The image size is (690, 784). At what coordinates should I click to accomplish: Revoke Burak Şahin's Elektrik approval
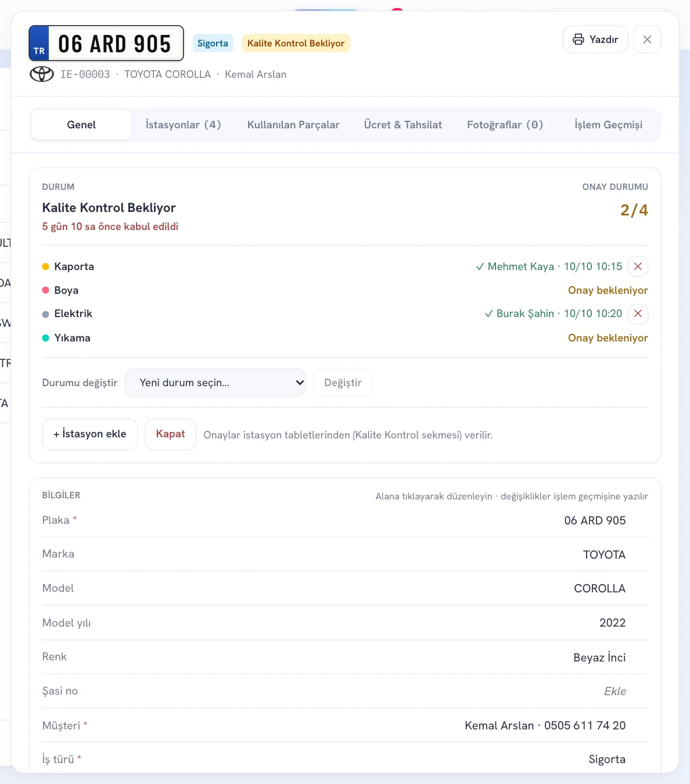(638, 314)
